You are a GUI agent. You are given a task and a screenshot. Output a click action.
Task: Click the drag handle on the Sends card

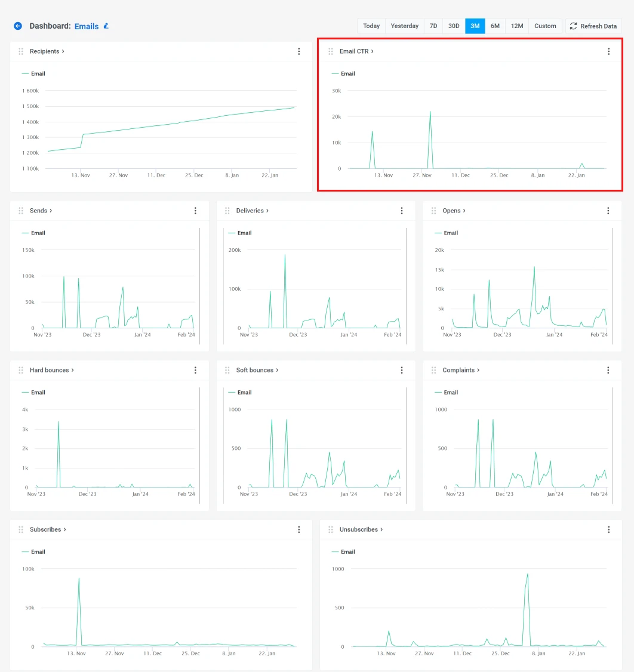click(21, 211)
